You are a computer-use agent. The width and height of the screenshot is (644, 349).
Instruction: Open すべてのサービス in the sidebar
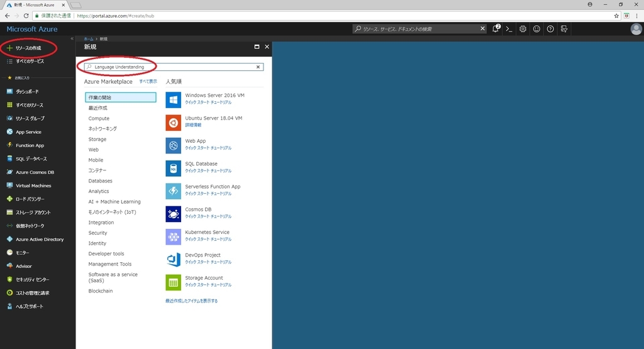[30, 61]
